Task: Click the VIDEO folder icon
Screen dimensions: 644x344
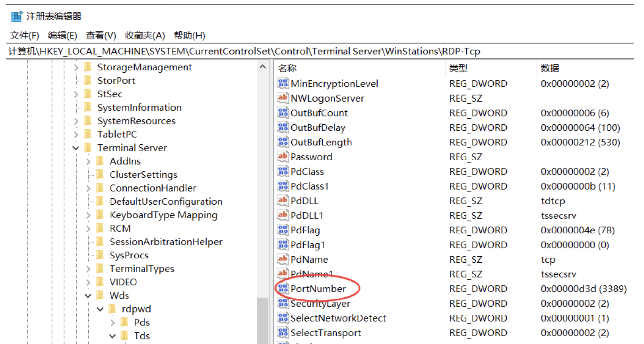Action: tap(100, 282)
